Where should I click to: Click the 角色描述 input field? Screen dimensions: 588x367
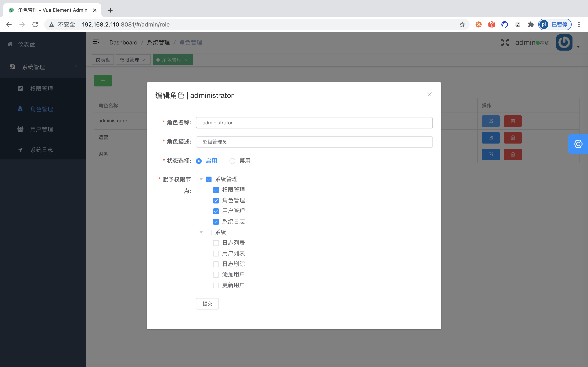pyautogui.click(x=314, y=142)
